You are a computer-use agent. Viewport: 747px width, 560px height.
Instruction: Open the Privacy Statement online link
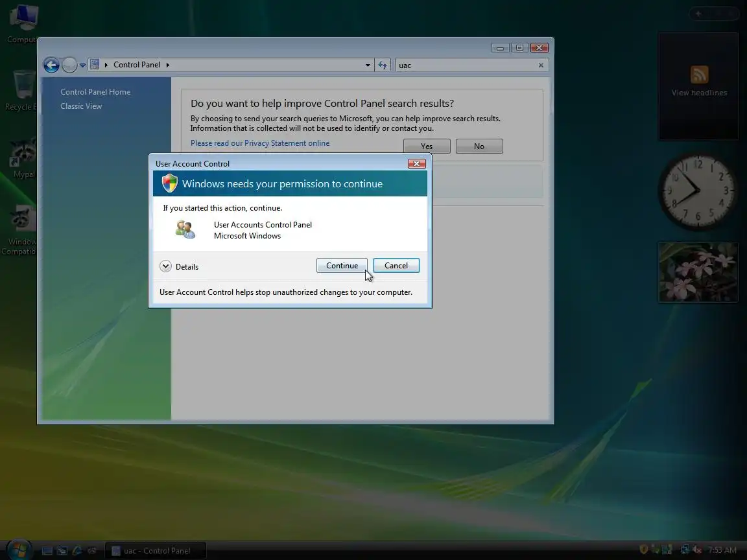(260, 143)
